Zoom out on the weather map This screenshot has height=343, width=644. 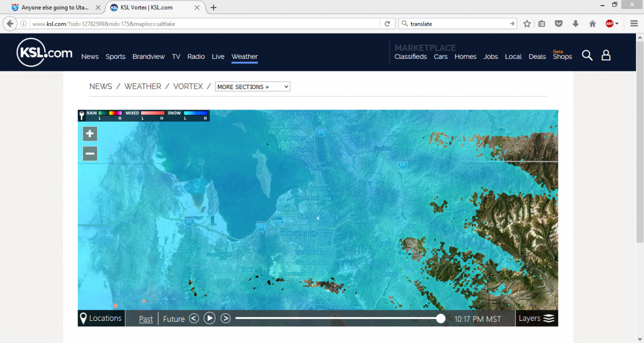pyautogui.click(x=90, y=154)
